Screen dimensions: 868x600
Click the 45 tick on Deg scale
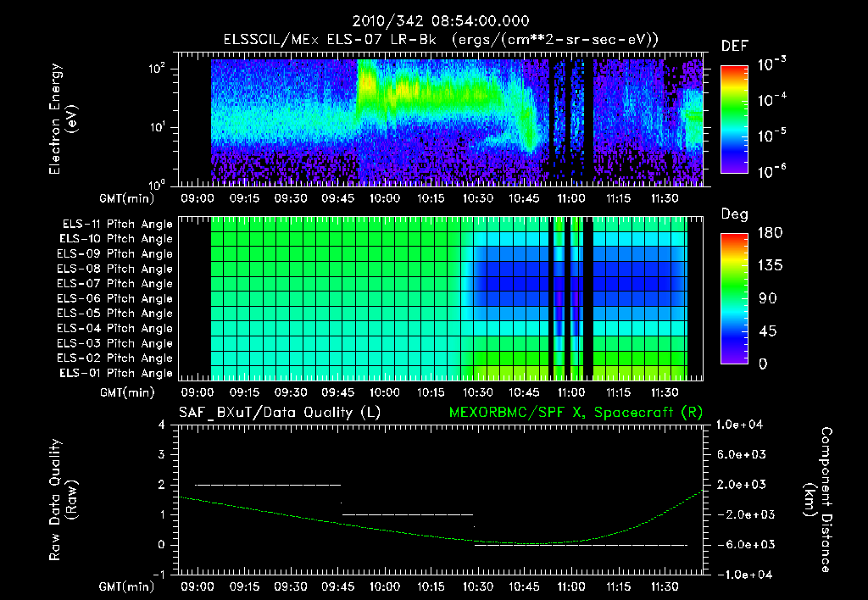coord(766,331)
